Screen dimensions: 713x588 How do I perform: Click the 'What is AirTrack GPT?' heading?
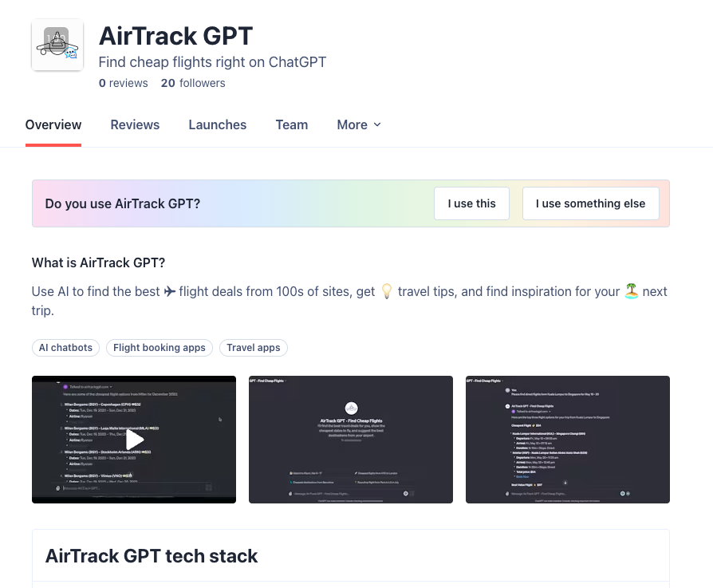98,262
